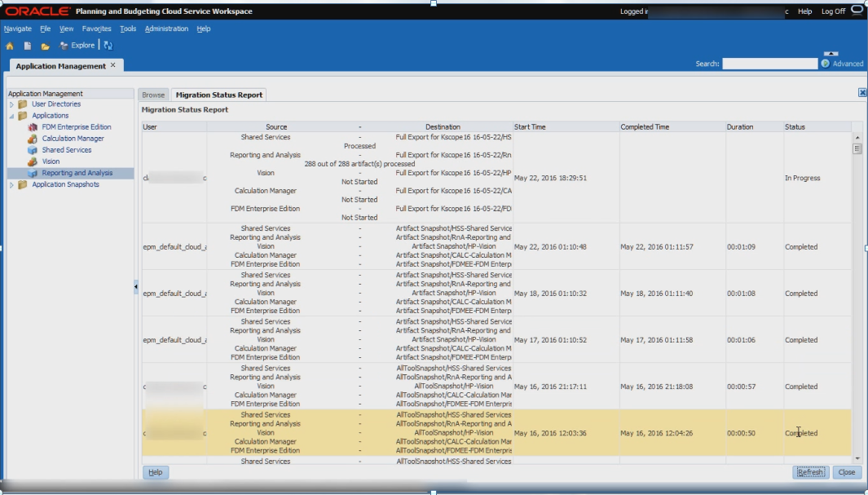Click the Calculation Manager icon
868x495 pixels.
coord(32,139)
